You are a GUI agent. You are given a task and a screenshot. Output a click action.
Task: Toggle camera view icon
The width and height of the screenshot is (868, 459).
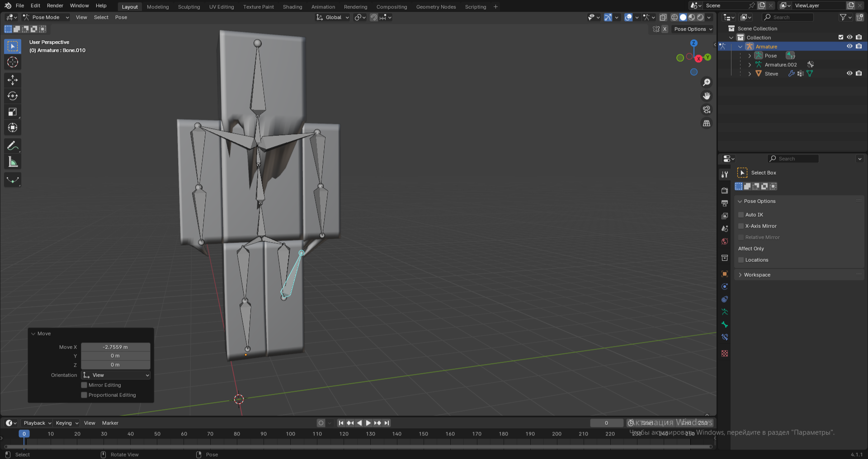[x=707, y=109]
